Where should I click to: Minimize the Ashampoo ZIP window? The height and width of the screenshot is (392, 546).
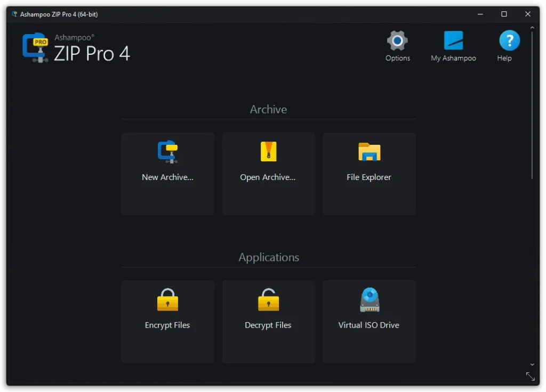(x=480, y=14)
